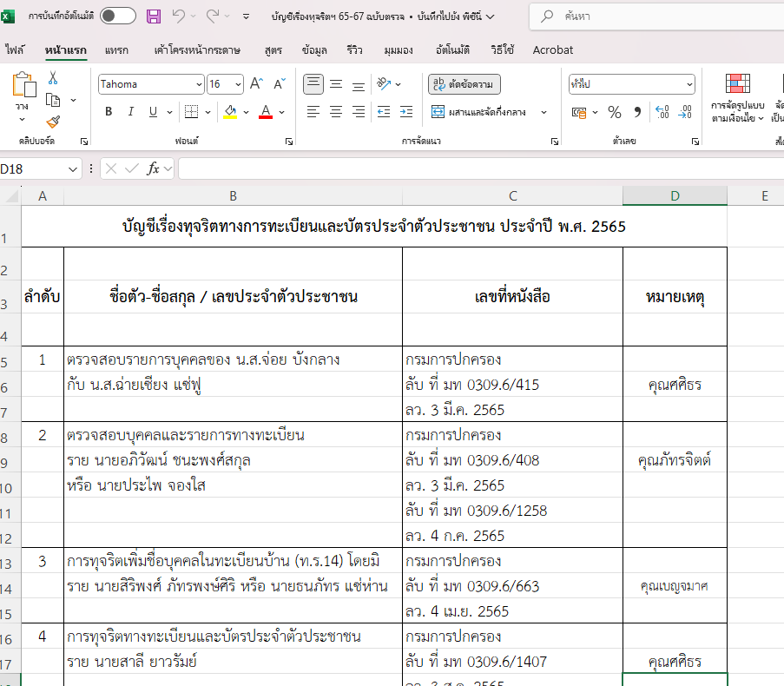
Task: Toggle Align Left
Action: coord(313,111)
